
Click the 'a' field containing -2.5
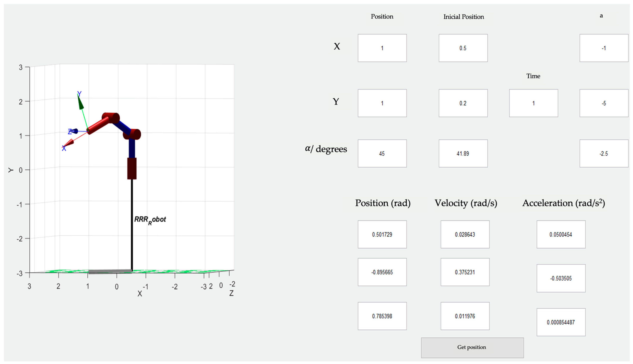tap(604, 153)
